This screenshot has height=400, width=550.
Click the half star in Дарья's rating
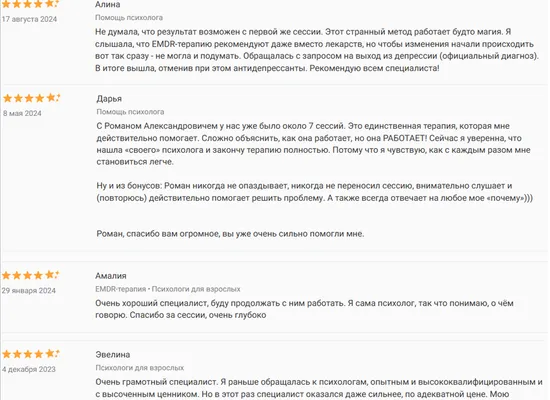[x=53, y=98]
